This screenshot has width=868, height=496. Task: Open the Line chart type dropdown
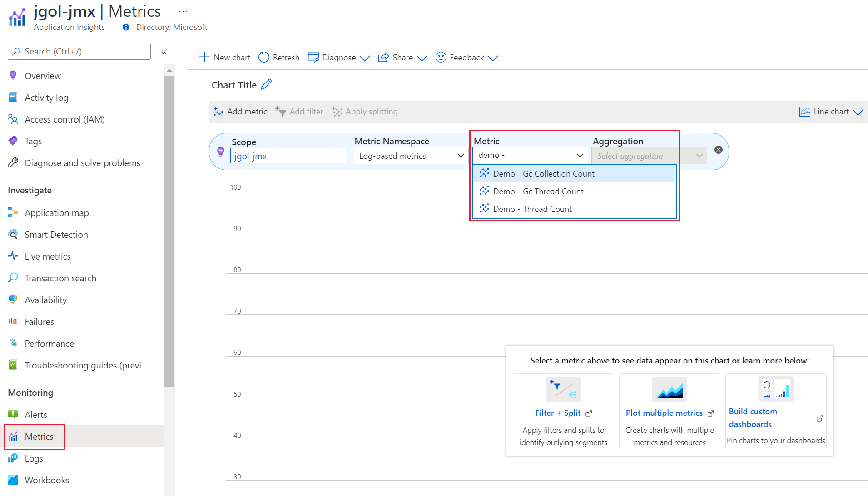pyautogui.click(x=831, y=112)
